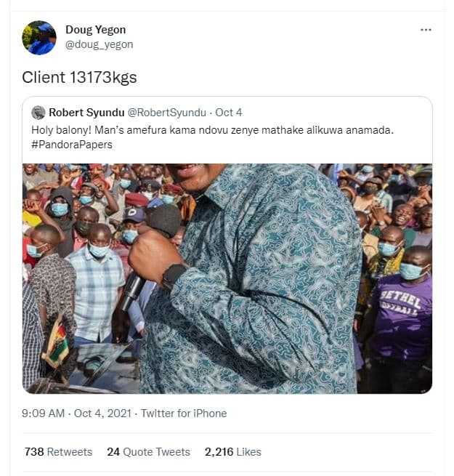Click Doug Yegon's profile avatar
This screenshot has height=476, width=454.
[x=39, y=38]
